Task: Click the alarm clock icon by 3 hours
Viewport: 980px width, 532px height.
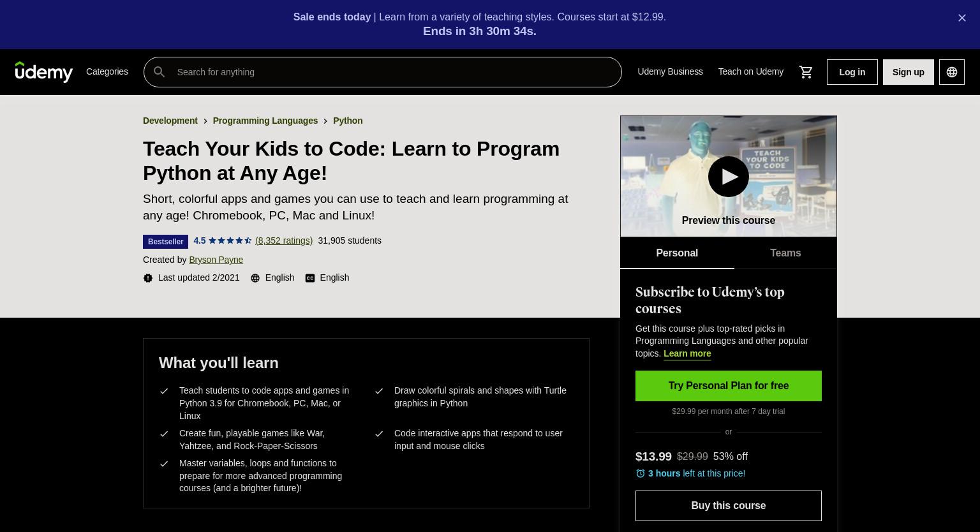Action: tap(641, 473)
